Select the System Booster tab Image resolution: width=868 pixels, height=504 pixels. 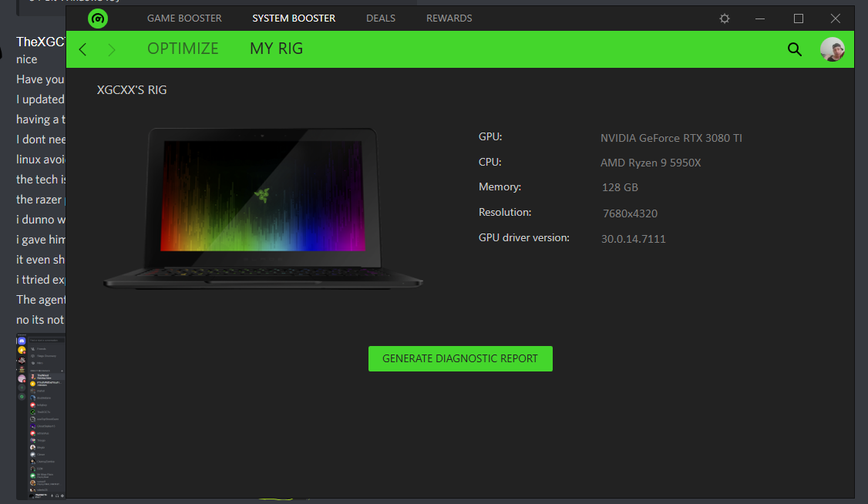click(x=294, y=18)
